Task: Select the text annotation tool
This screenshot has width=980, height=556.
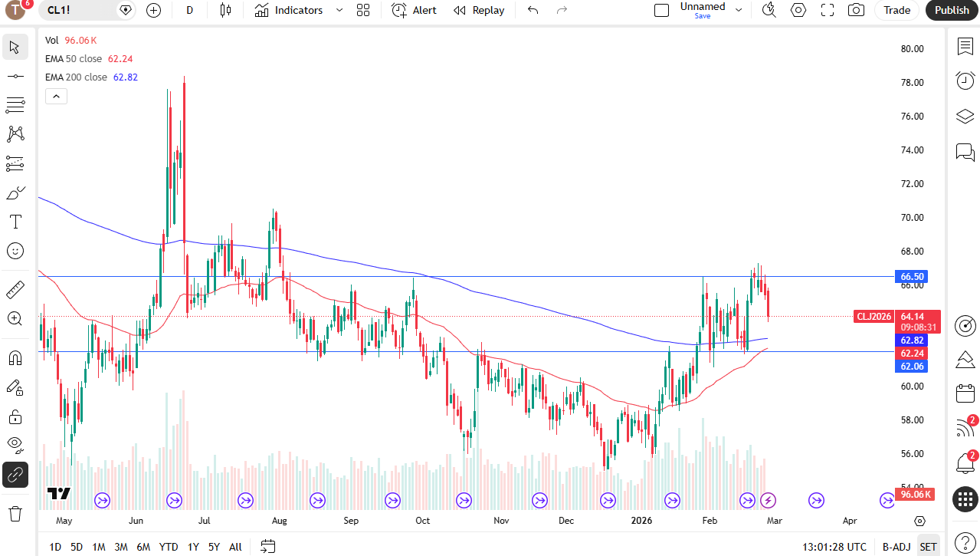Action: [x=15, y=222]
